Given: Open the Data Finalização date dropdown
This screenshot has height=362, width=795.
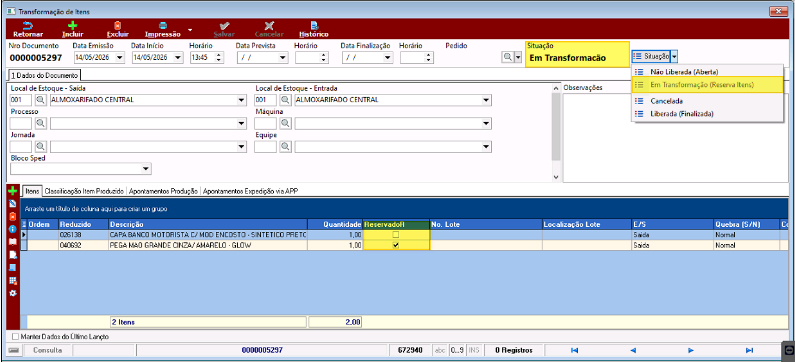Looking at the screenshot, I should (388, 58).
